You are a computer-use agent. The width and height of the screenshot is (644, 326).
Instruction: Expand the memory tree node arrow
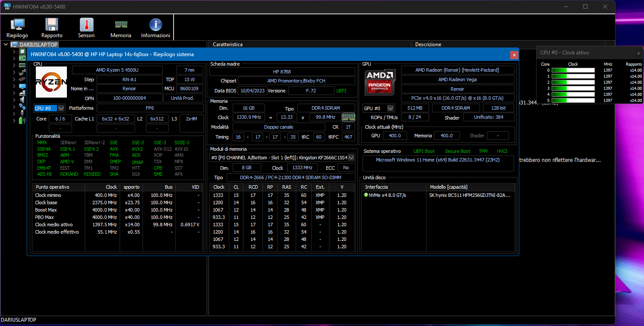(x=14, y=65)
